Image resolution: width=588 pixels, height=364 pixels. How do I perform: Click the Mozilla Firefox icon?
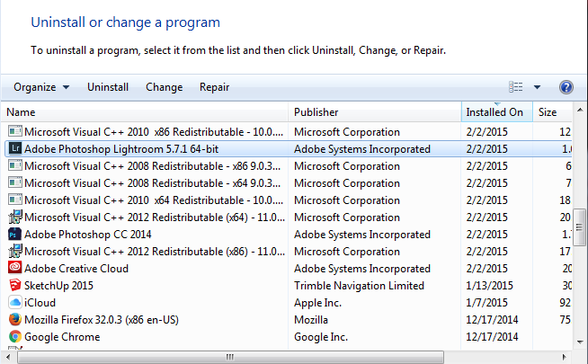15,319
